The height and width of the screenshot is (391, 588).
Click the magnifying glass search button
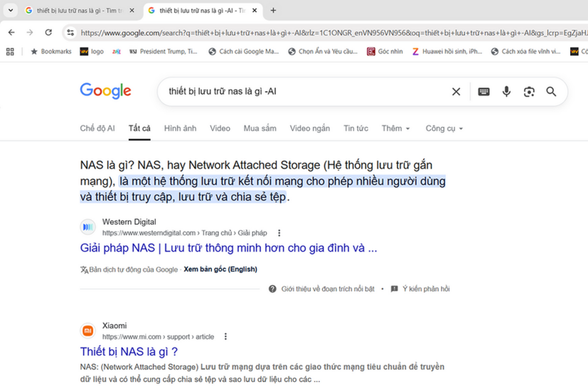pos(551,92)
